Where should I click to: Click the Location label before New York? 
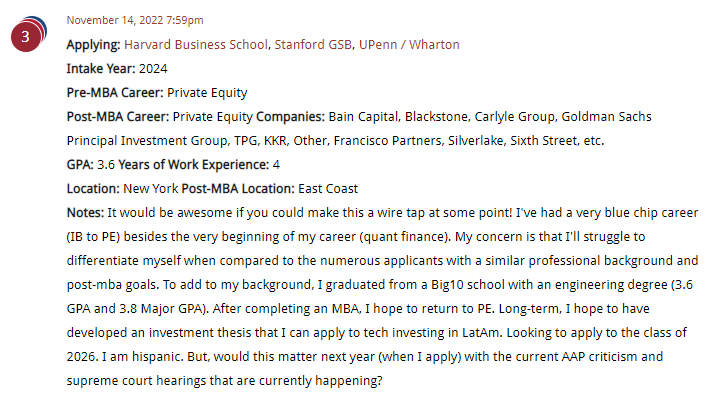[x=93, y=188]
